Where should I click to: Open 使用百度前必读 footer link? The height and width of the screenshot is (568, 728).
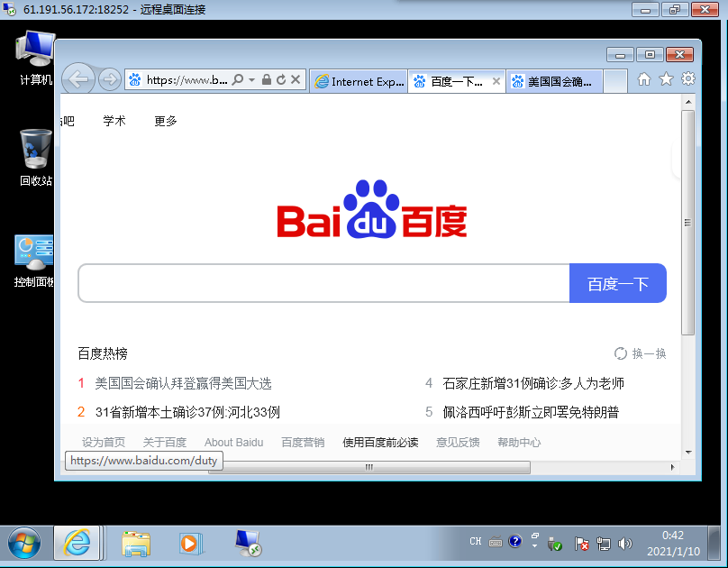click(x=381, y=443)
